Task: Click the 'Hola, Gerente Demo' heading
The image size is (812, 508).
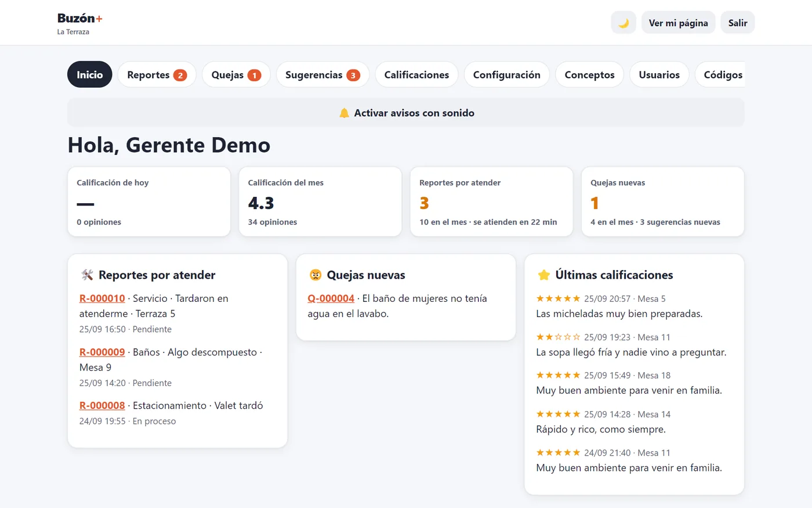Action: pos(169,145)
